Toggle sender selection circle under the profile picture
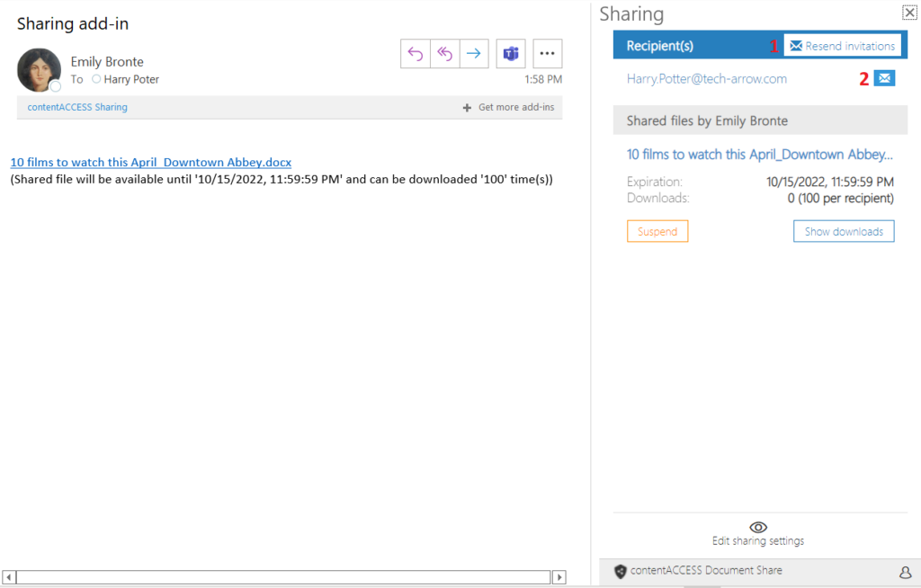 click(54, 87)
